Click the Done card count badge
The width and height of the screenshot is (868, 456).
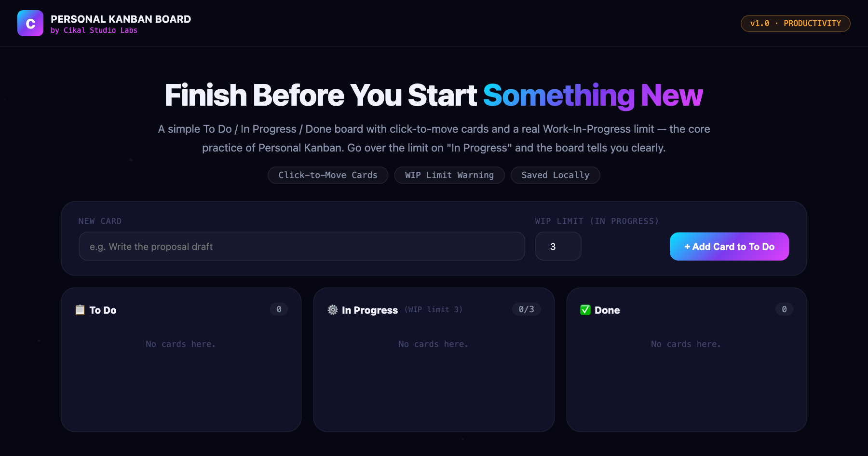click(784, 309)
